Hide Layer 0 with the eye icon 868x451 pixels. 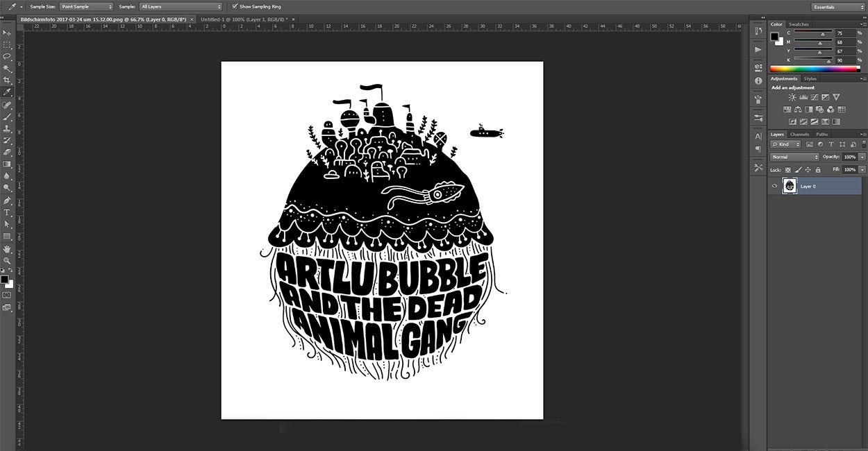(774, 186)
